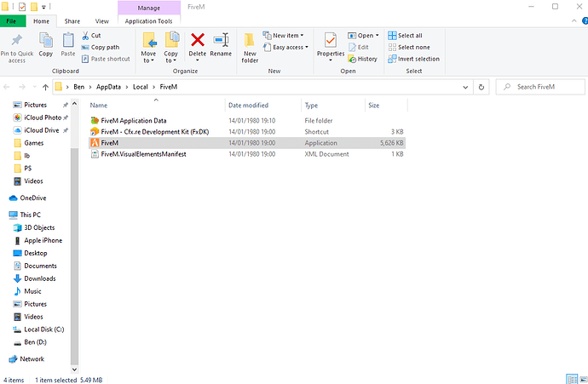
Task: Open the Help question mark icon
Action: pyautogui.click(x=585, y=21)
